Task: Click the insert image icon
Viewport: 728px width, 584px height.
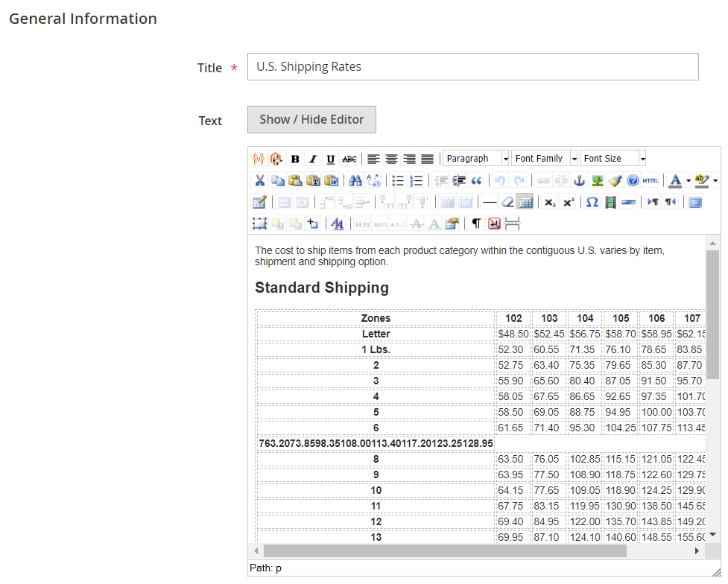Action: [597, 180]
